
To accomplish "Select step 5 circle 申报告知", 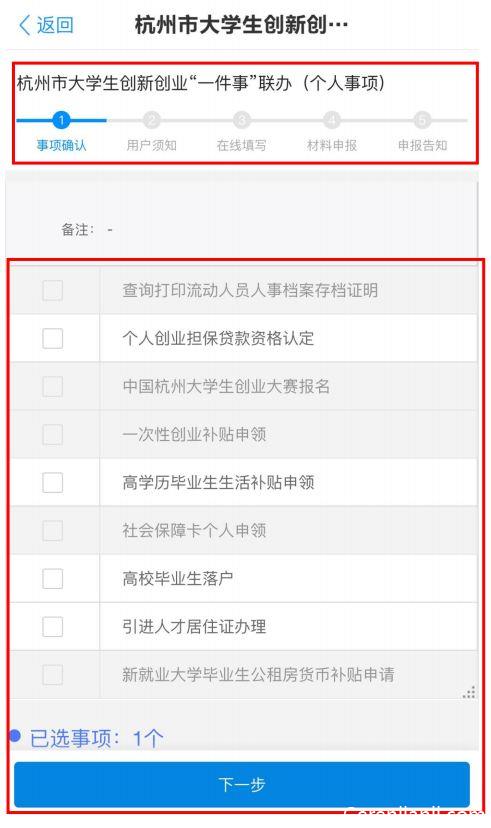I will pos(422,120).
